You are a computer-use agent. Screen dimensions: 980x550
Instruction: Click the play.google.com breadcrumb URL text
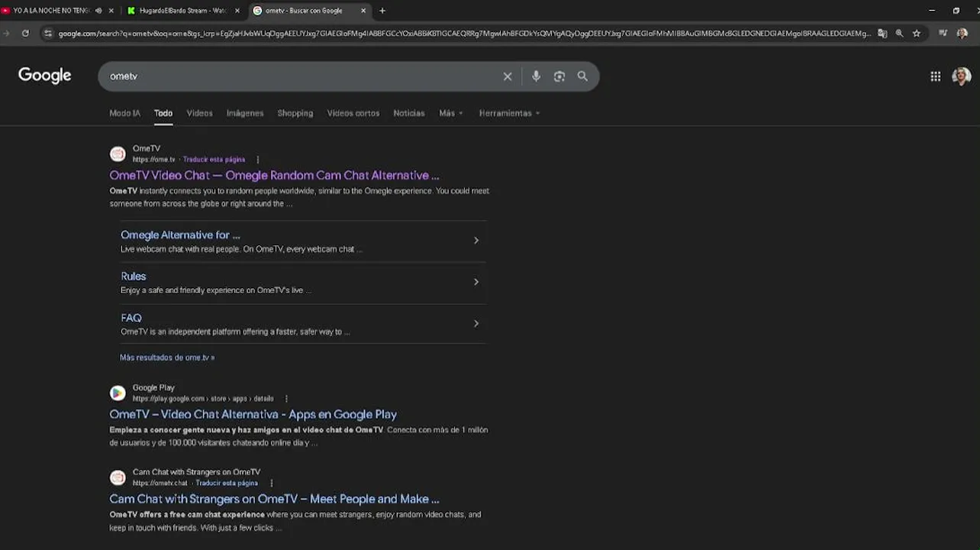pyautogui.click(x=203, y=399)
